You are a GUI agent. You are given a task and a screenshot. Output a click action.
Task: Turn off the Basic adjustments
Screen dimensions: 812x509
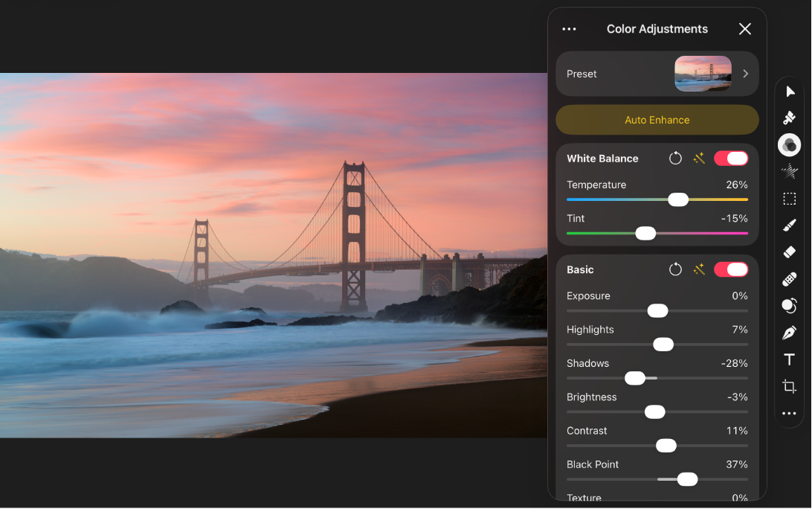[730, 269]
